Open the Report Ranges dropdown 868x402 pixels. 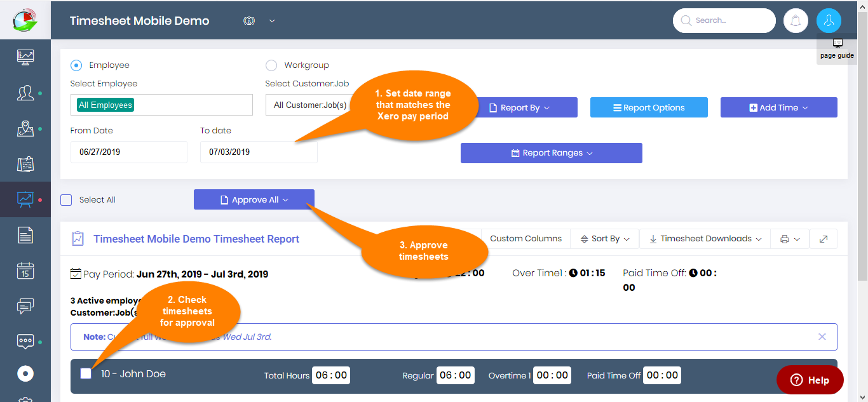point(552,153)
